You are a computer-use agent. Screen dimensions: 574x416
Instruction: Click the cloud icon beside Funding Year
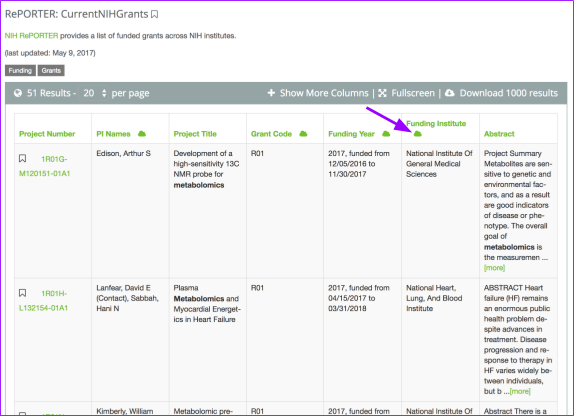(386, 134)
